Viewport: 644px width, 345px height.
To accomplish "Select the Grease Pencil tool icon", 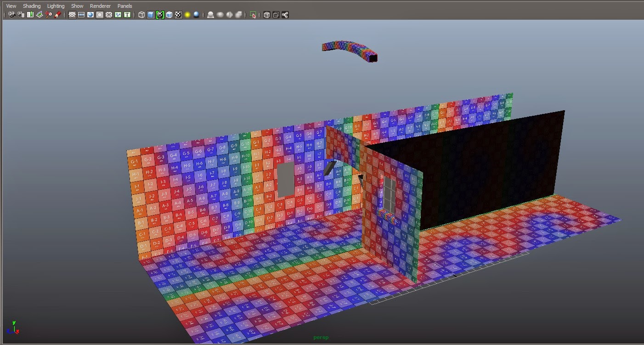I will coord(57,15).
